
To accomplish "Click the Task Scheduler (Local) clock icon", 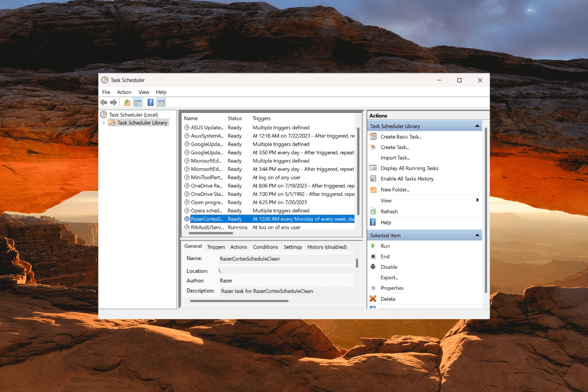I will coord(104,115).
